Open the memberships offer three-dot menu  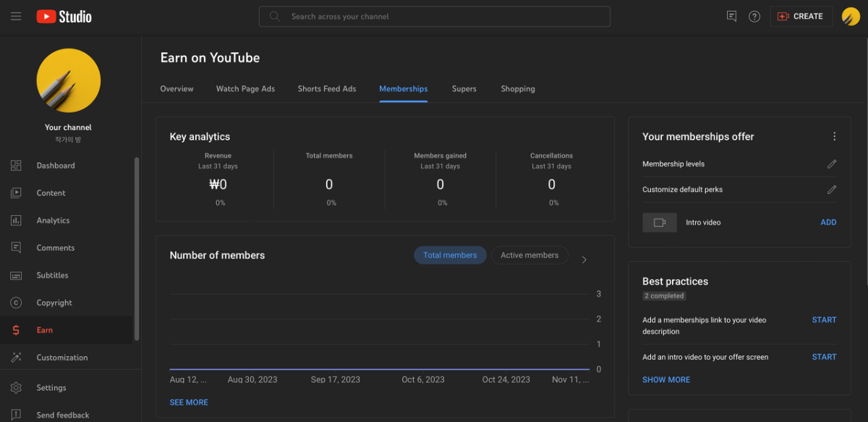tap(834, 137)
